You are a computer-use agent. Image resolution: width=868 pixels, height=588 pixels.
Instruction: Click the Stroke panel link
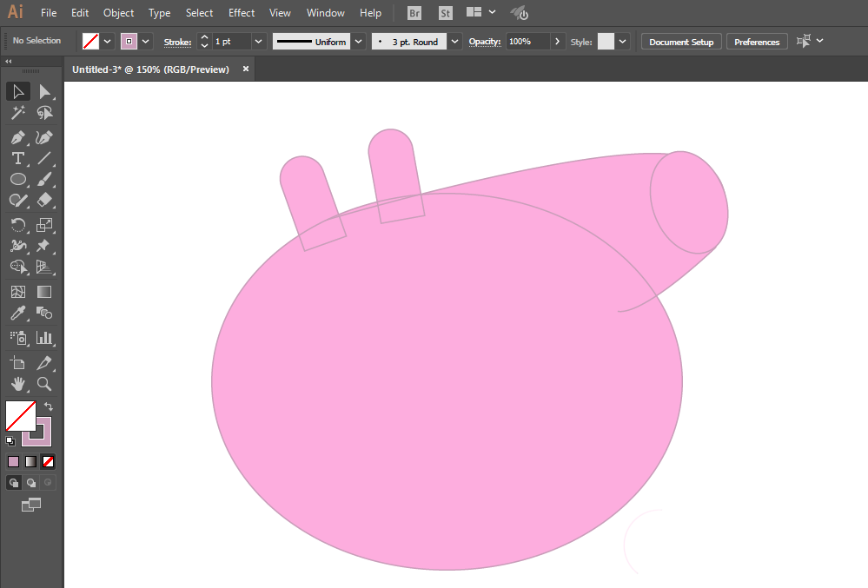point(177,42)
